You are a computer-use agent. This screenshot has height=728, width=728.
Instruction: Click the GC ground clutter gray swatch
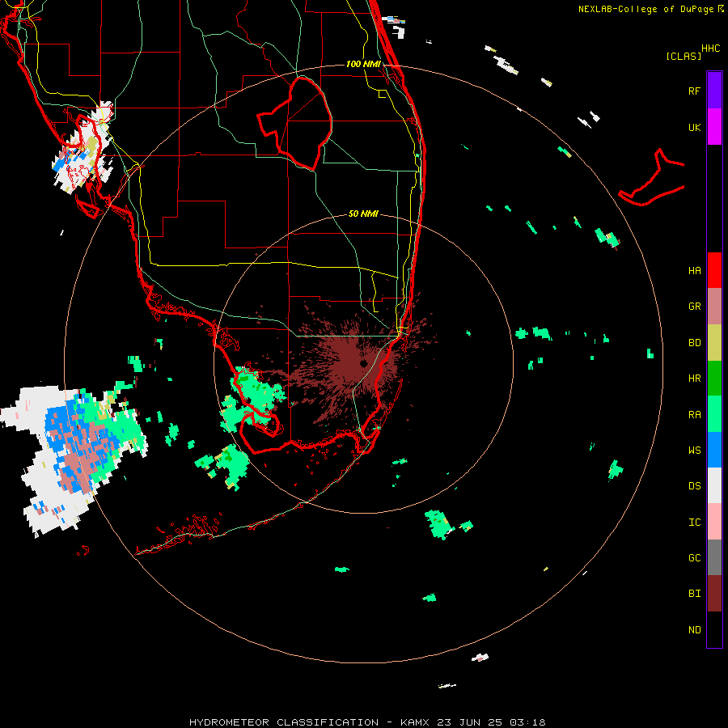[x=714, y=557]
